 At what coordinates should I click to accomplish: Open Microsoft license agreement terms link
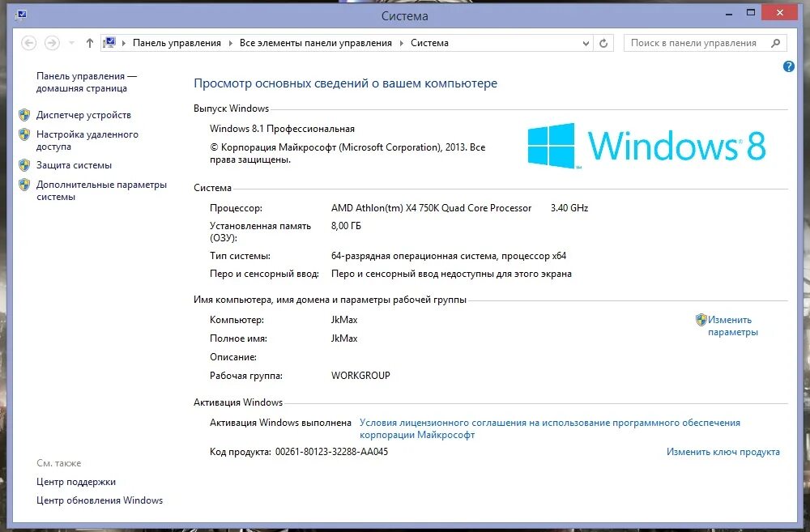550,428
